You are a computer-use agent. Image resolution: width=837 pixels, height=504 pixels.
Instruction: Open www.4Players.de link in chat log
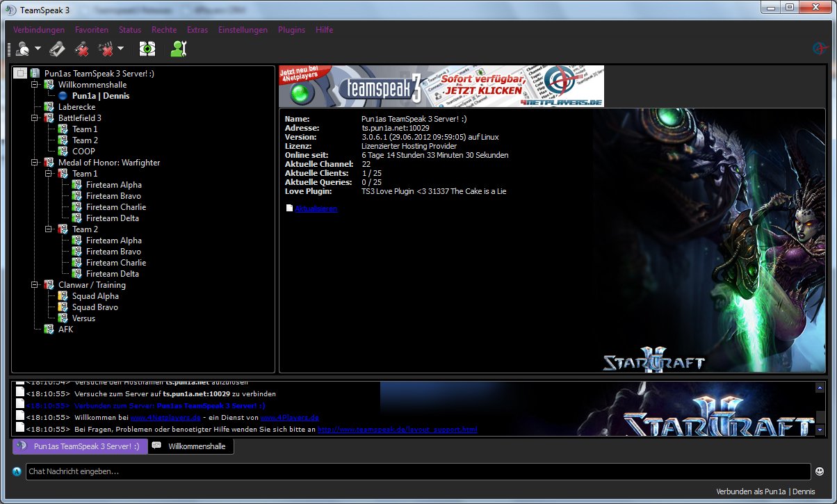tap(289, 417)
